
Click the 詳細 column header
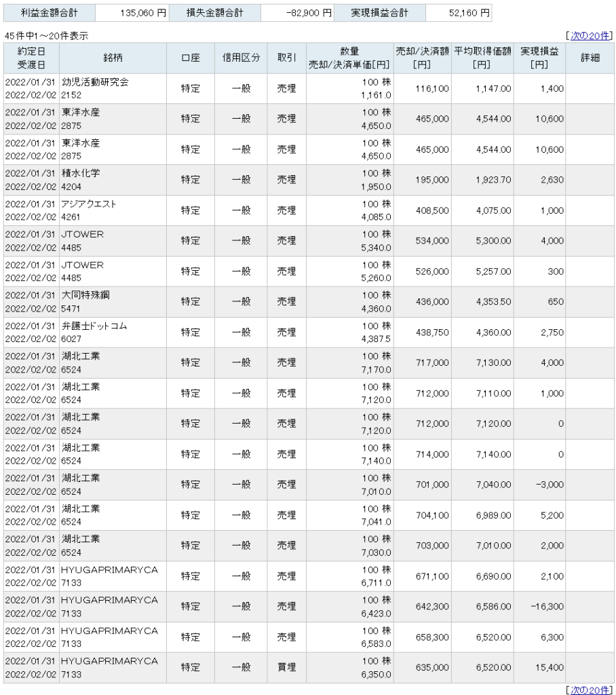pos(590,58)
